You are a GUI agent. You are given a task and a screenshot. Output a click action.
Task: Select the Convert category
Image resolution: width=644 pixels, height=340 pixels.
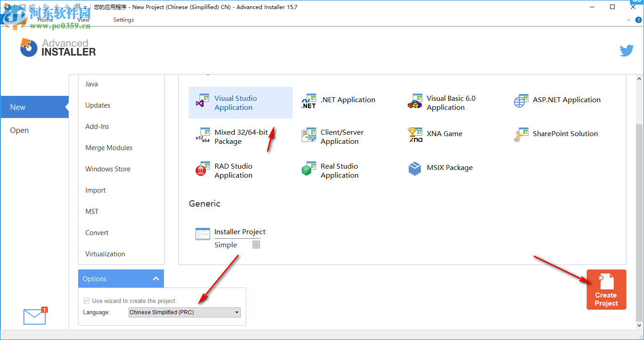[97, 233]
